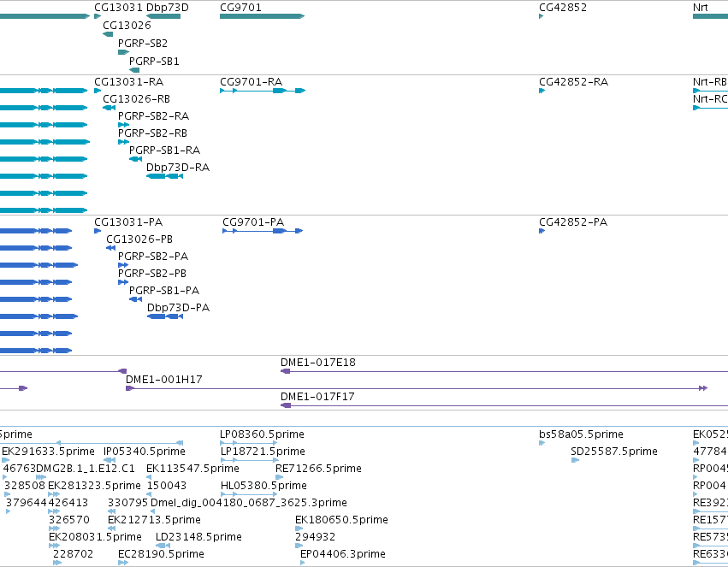
Task: Click the DME1-001H17 label text
Action: (164, 380)
